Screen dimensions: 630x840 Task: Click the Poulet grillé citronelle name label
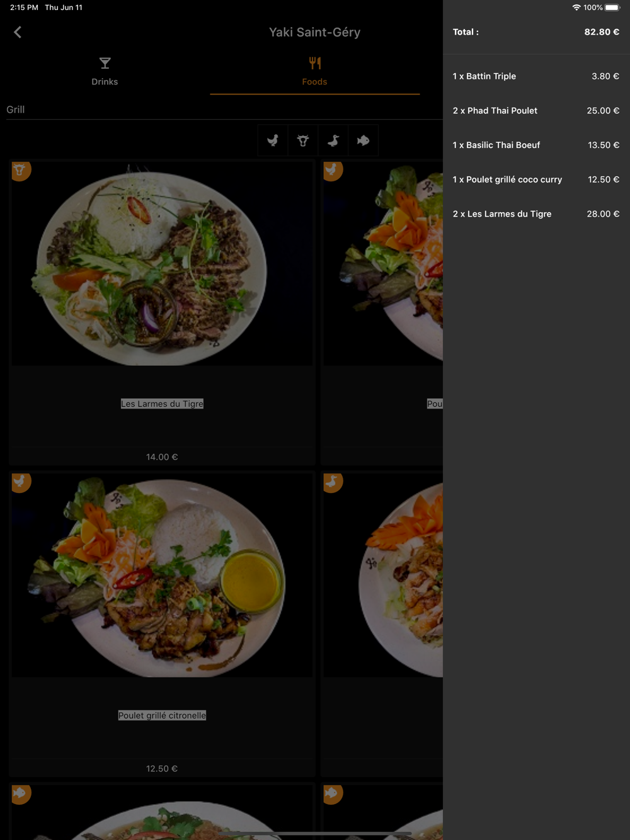(162, 715)
